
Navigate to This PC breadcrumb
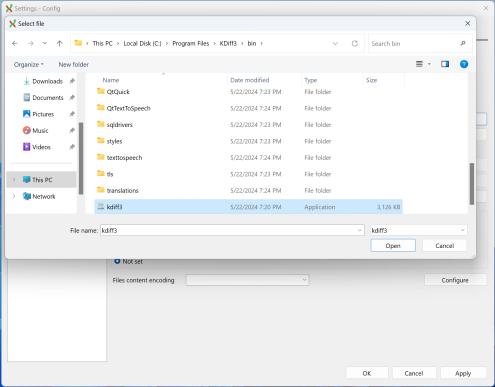pos(102,43)
